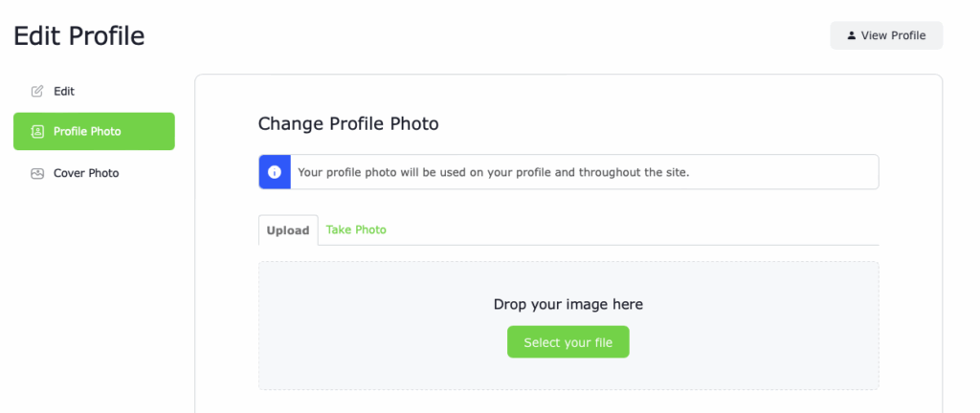Click the Select your file button

(x=568, y=342)
